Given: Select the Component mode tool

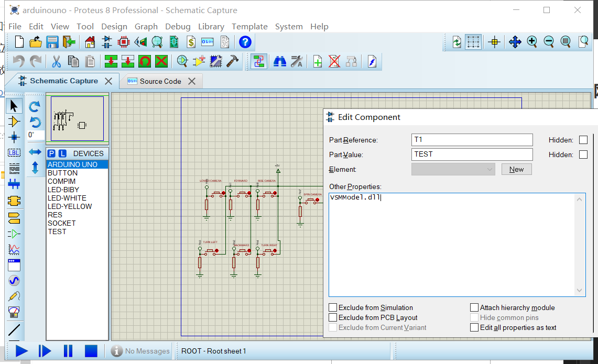Looking at the screenshot, I should click(x=14, y=122).
